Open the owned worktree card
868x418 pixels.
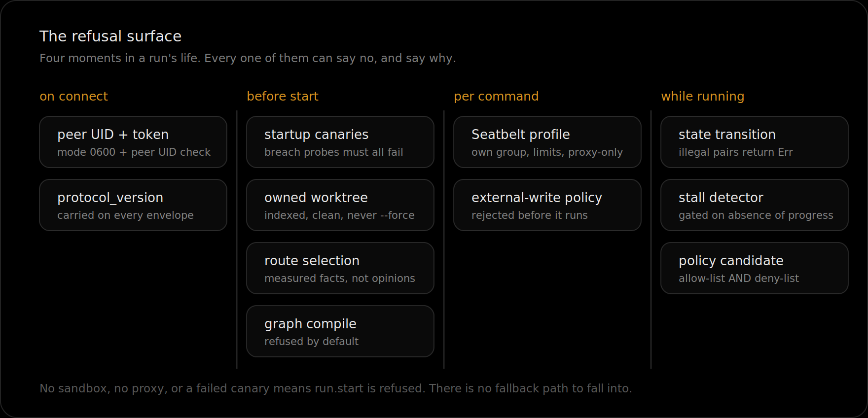[x=340, y=205]
